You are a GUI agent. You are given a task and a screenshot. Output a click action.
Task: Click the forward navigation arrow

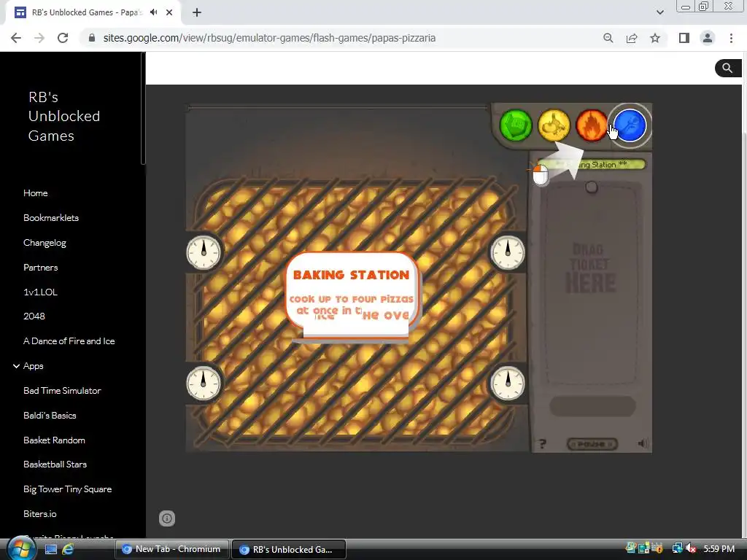point(39,38)
